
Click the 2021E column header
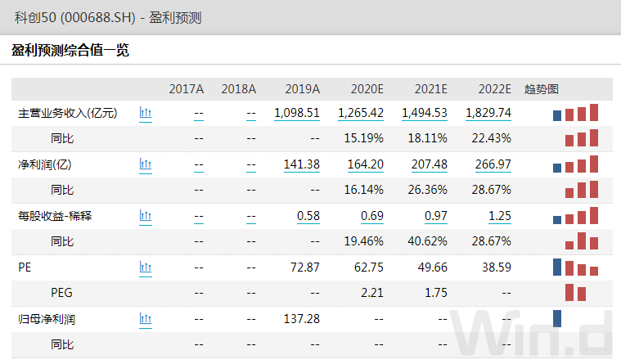tap(431, 89)
